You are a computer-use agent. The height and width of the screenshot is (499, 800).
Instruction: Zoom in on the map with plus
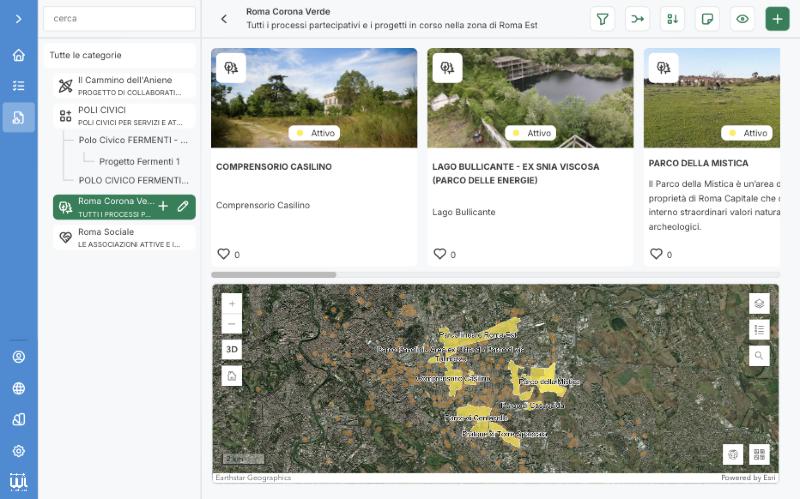click(232, 304)
